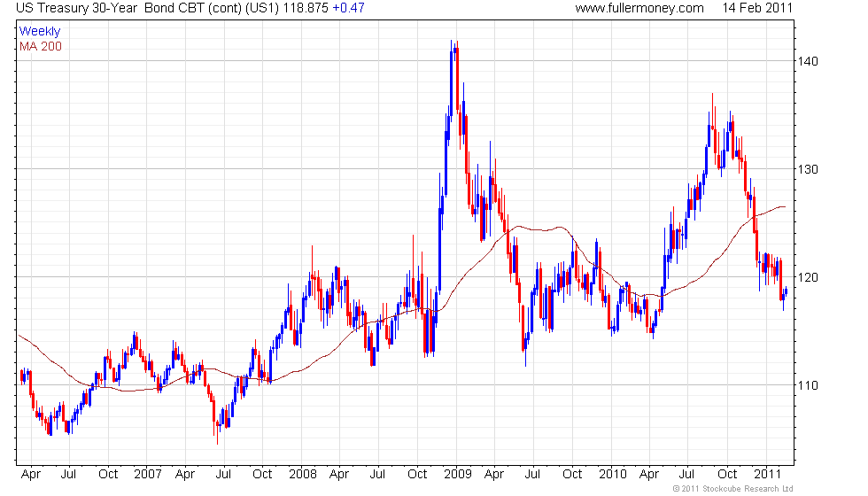Click the 2007 year label on time axis

tap(148, 475)
